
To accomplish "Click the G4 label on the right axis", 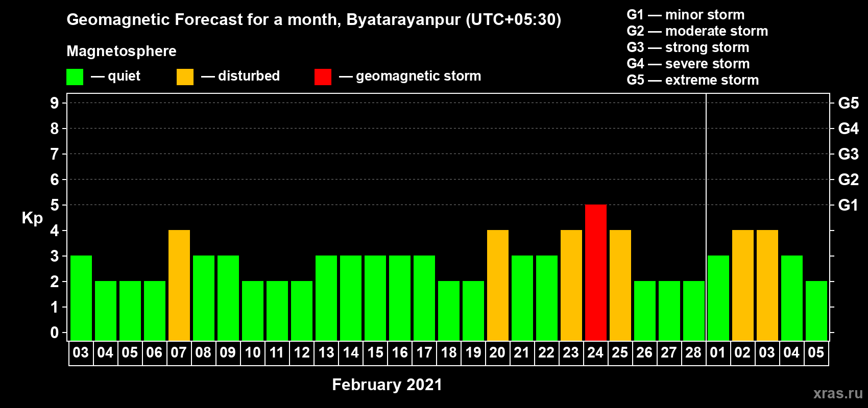I will tap(848, 129).
